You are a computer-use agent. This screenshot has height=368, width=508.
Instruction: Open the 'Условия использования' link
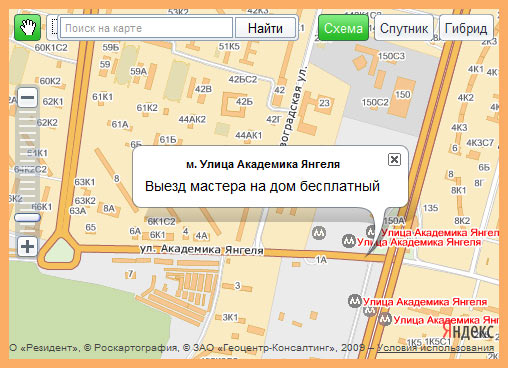pos(435,348)
